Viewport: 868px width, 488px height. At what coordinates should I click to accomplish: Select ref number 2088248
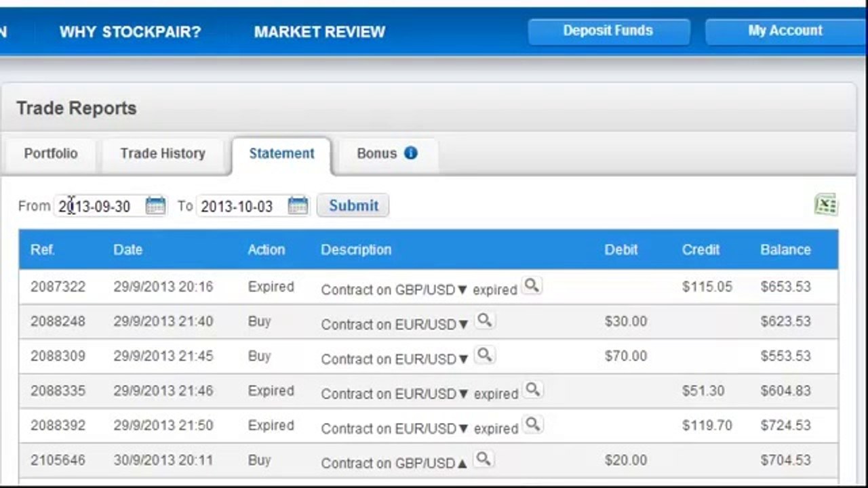pyautogui.click(x=58, y=321)
